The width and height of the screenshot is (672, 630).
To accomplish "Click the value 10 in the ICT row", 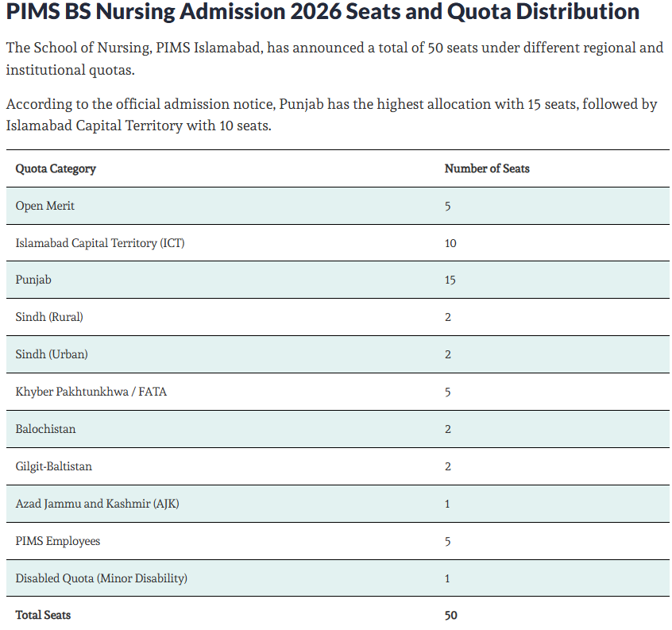I will (x=450, y=243).
